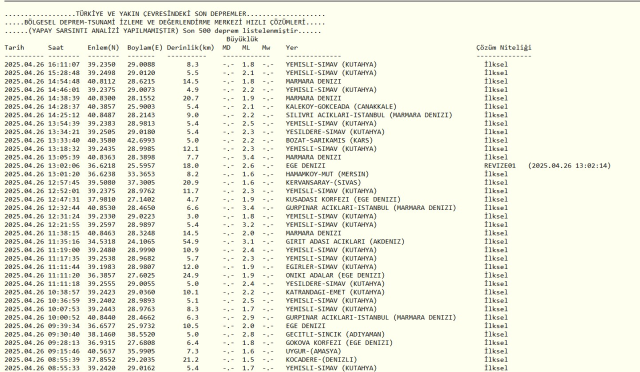Click magnitude 1.7 in the 10:07:53 row
640x372 pixels.
click(x=248, y=309)
